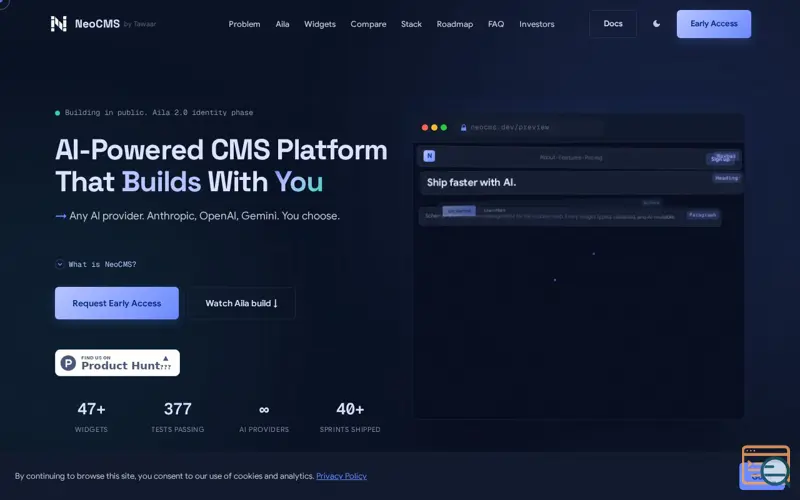800x500 pixels.
Task: Go to the Investors section
Action: (537, 24)
